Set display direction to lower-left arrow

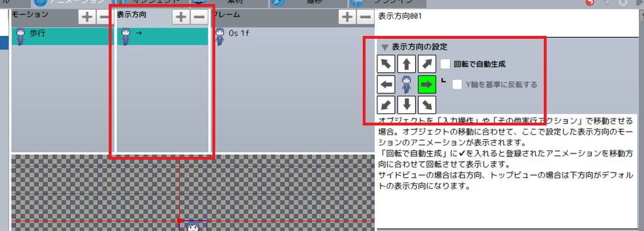click(386, 105)
